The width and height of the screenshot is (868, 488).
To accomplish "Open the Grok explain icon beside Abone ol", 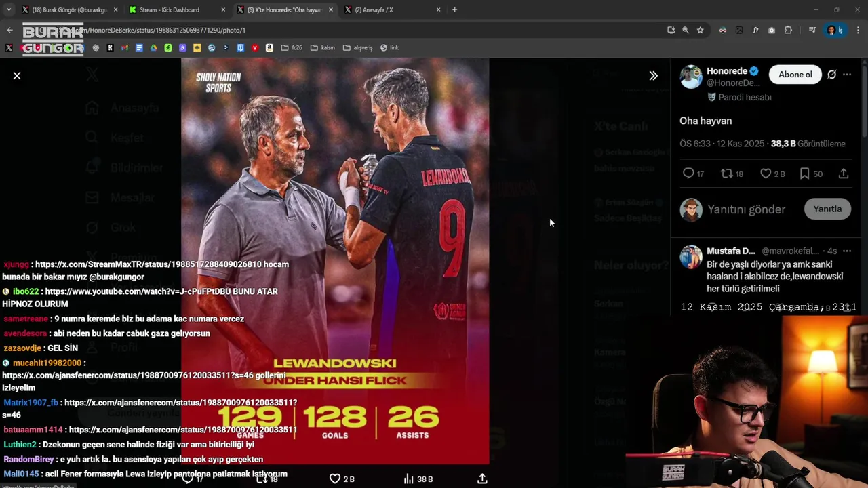I will [831, 75].
